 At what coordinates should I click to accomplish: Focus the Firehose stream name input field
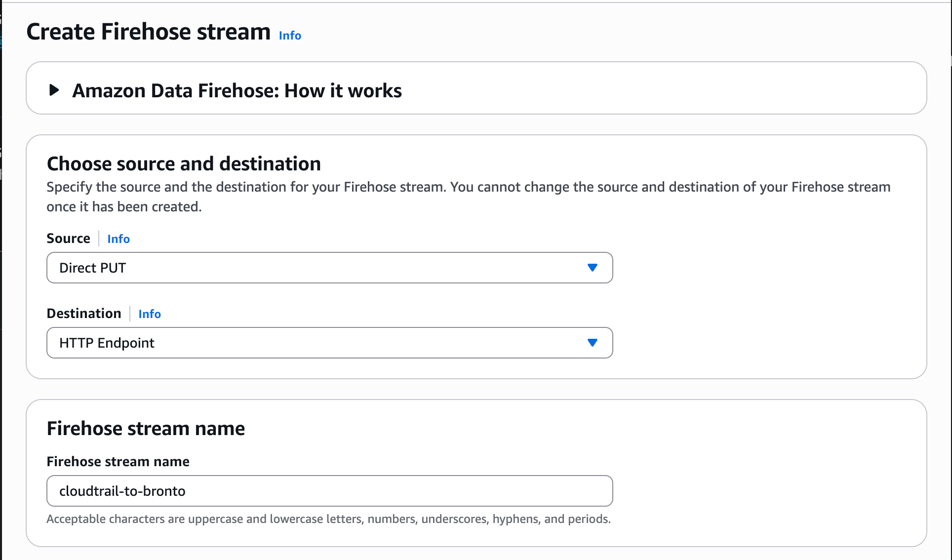[x=329, y=491]
